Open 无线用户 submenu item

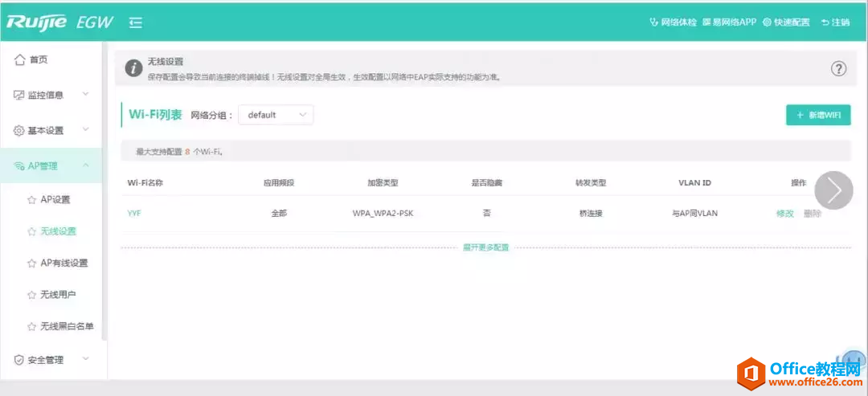pyautogui.click(x=58, y=295)
